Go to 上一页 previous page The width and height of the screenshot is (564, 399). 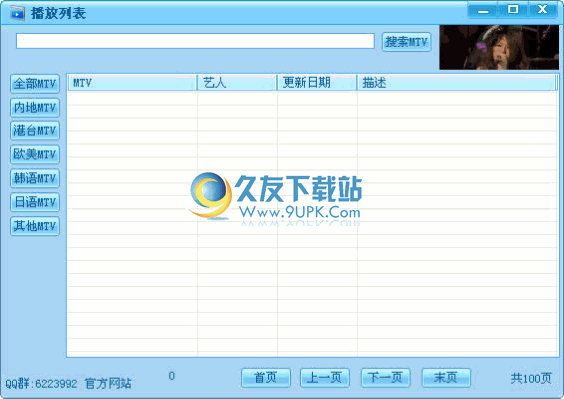[x=325, y=378]
